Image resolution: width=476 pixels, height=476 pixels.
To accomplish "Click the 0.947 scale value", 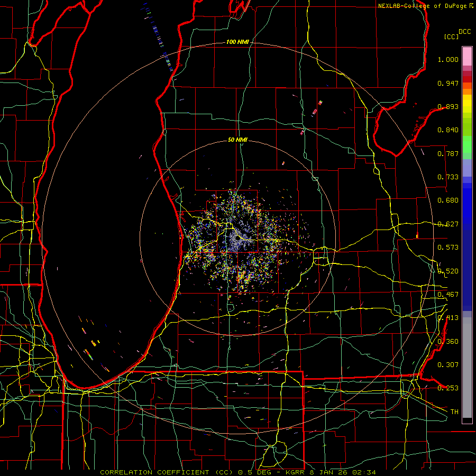I will pos(448,83).
